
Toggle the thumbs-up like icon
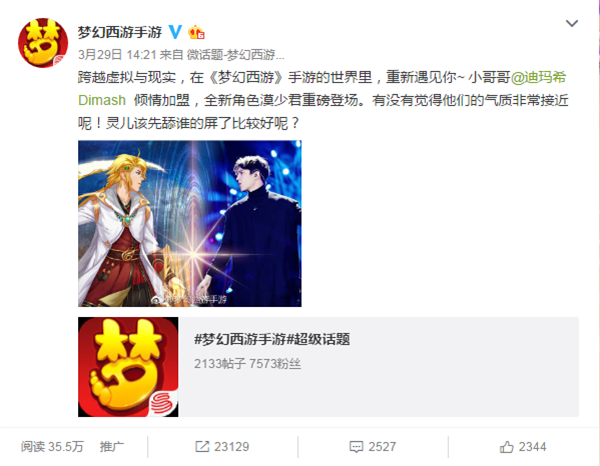click(x=506, y=446)
